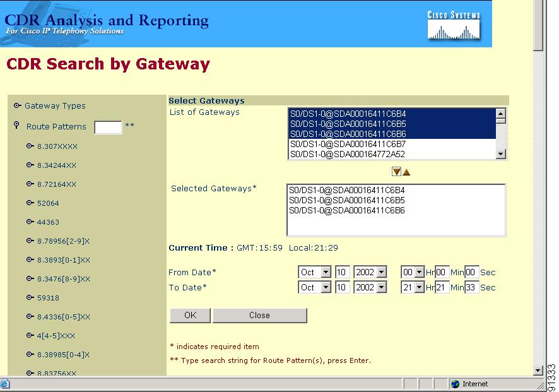This screenshot has width=559, height=392.
Task: Select gateway S0/DS1-0@SDA000164772A52 in list
Action: tap(391, 154)
